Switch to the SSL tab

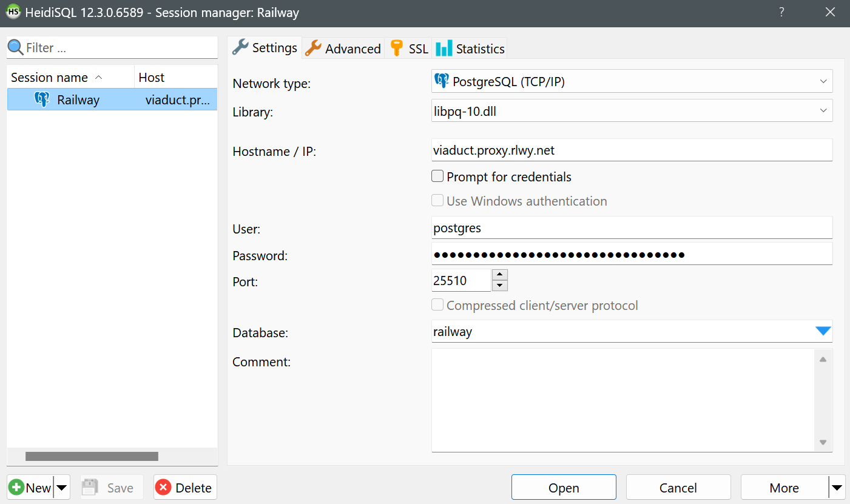409,49
